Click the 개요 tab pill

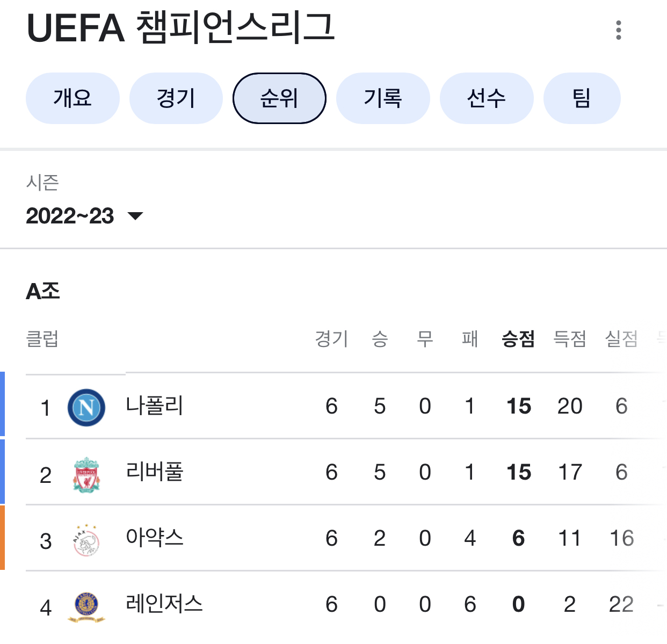click(73, 98)
